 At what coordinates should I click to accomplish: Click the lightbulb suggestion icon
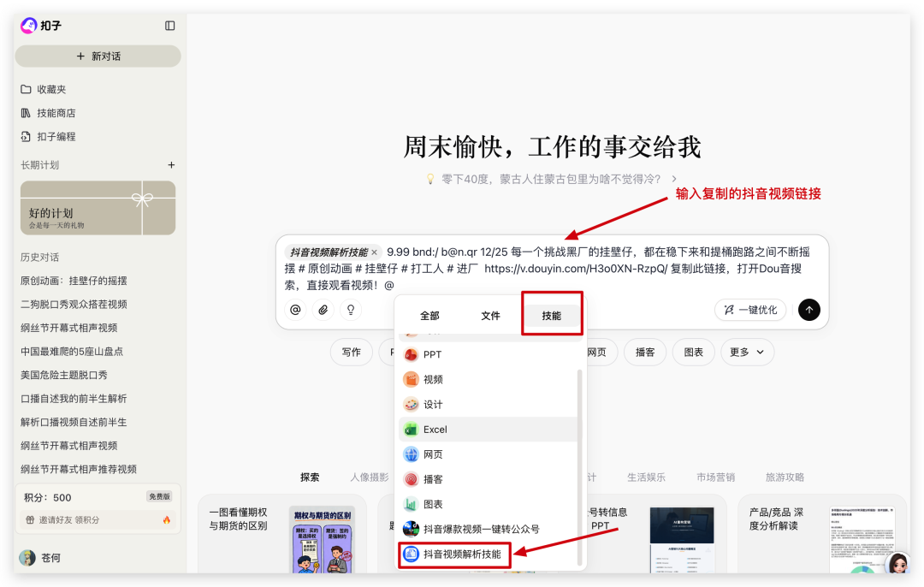[351, 310]
